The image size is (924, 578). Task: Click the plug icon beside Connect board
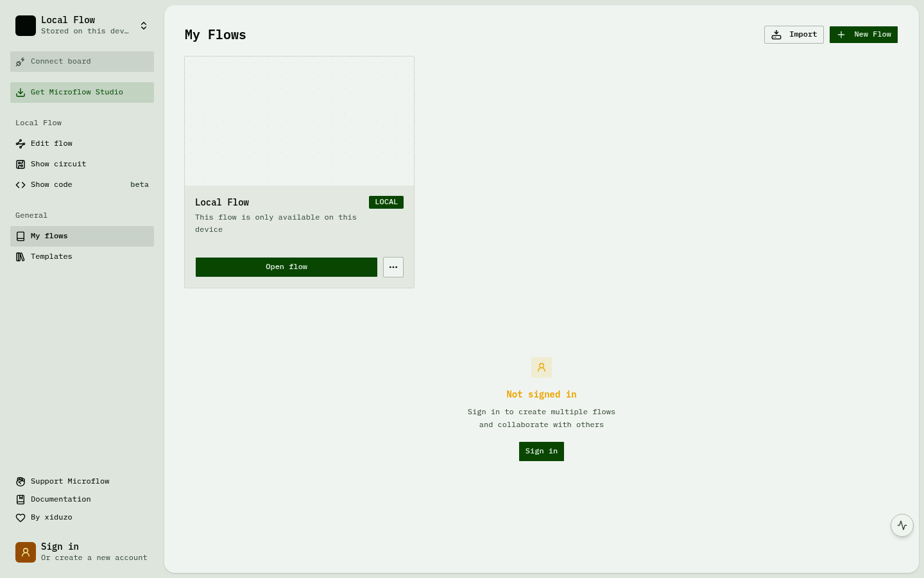(x=21, y=62)
